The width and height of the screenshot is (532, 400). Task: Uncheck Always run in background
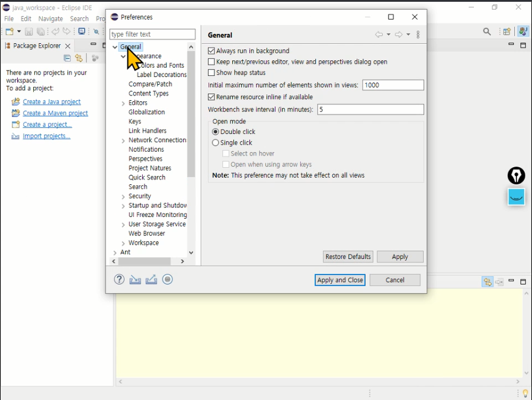[x=211, y=51]
